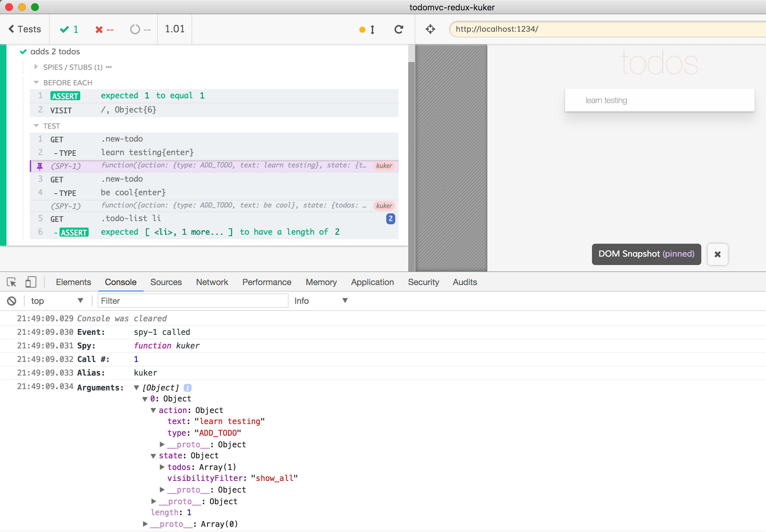Click the clear console icon
The width and height of the screenshot is (766, 532).
[x=12, y=301]
